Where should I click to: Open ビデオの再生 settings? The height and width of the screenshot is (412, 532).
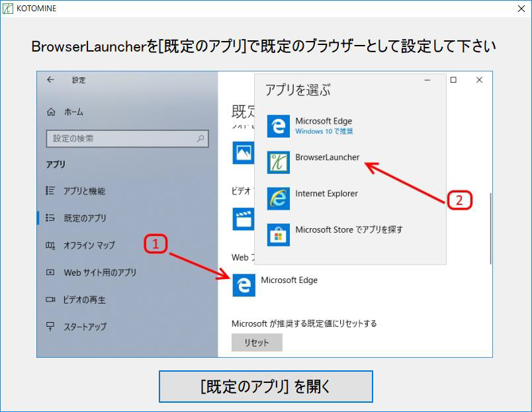[x=84, y=300]
